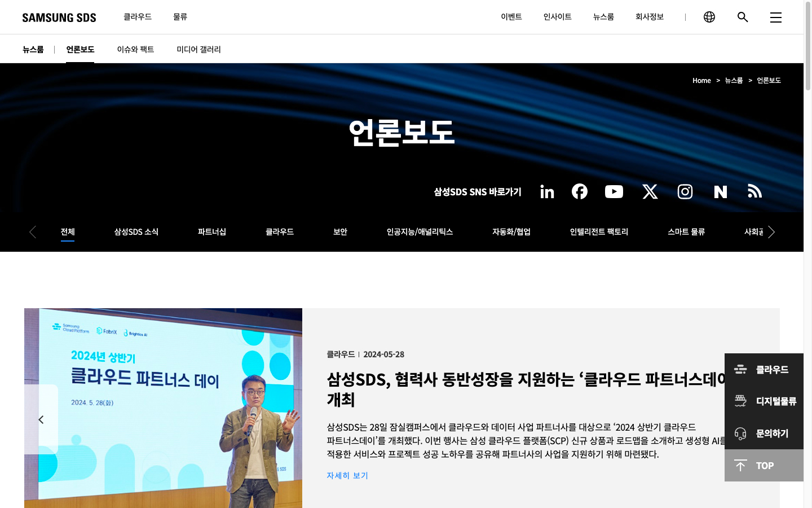The height and width of the screenshot is (508, 812).
Task: Open the search magnifier icon
Action: 743,17
